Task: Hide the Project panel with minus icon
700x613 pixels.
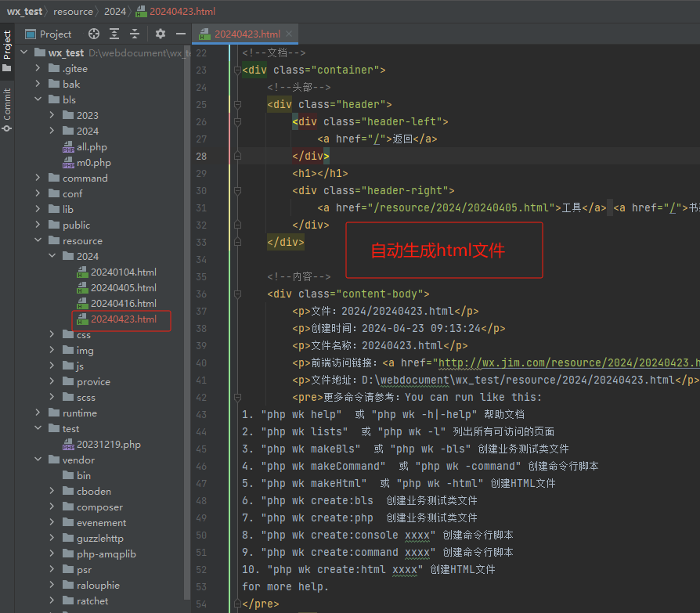Action: point(181,34)
